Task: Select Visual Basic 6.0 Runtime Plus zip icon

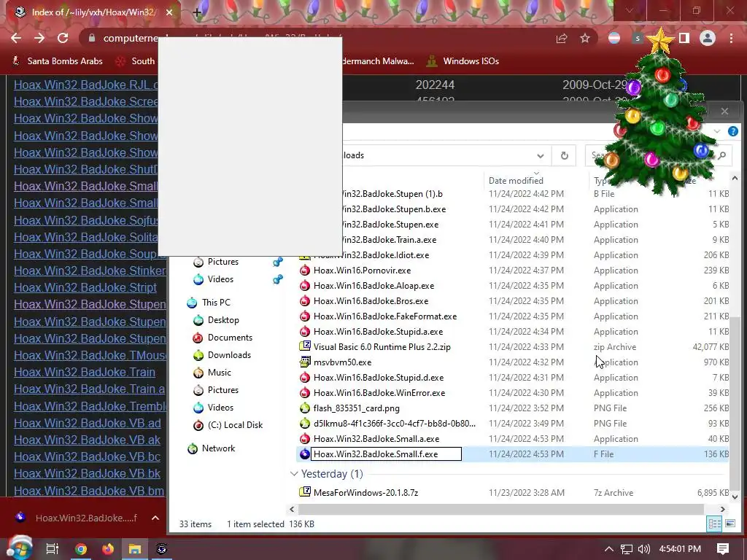Action: tap(305, 346)
